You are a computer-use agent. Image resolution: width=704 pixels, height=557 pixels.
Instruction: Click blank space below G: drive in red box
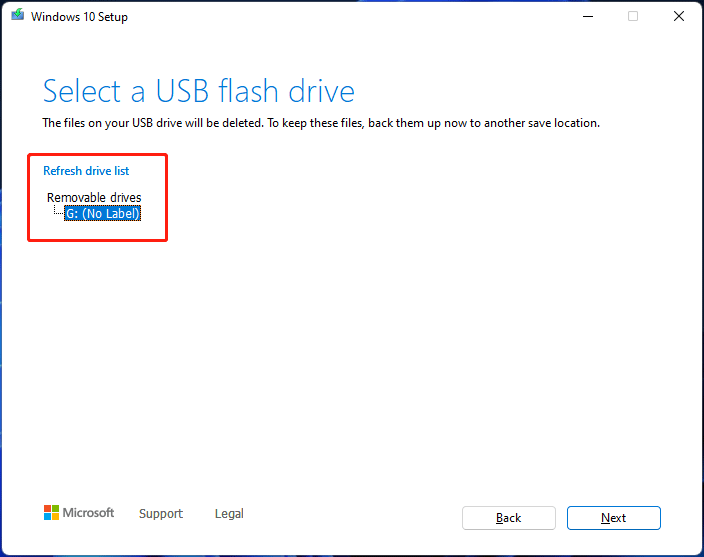coord(97,230)
